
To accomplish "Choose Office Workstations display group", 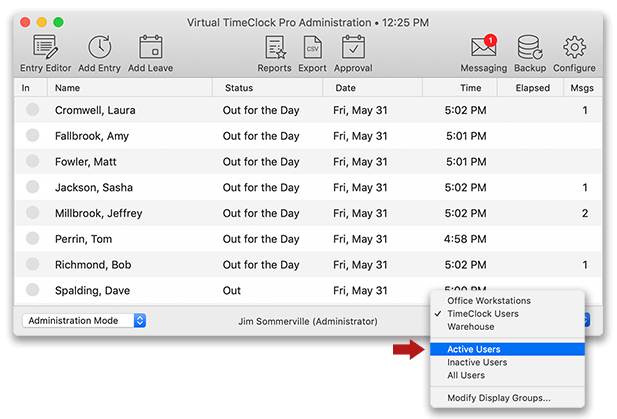I will pyautogui.click(x=489, y=301).
